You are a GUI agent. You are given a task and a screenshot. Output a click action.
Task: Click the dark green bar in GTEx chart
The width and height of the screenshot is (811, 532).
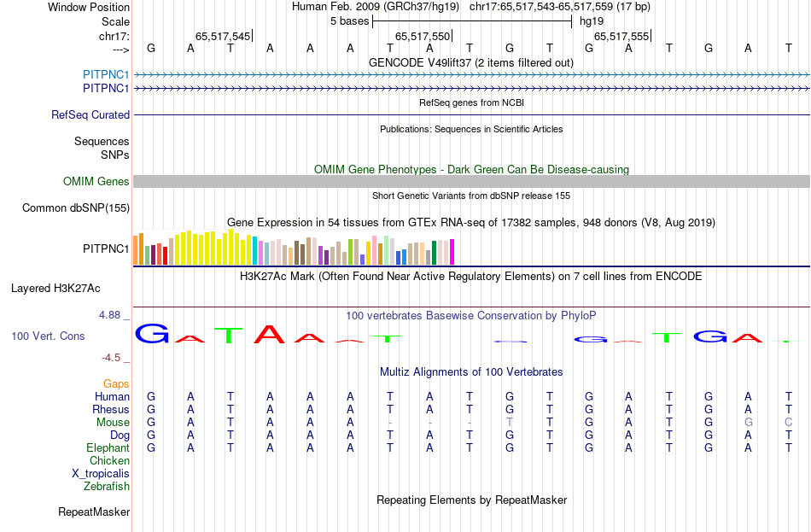point(434,253)
